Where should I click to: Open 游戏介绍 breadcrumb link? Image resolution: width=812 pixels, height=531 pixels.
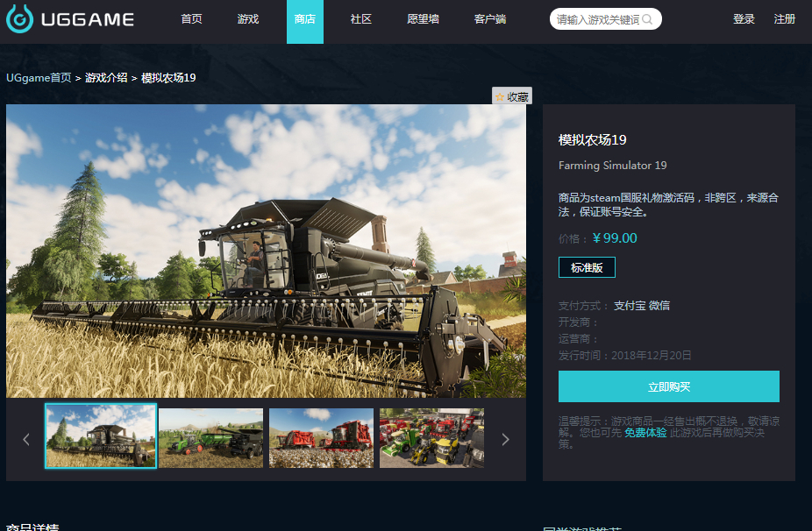[106, 78]
